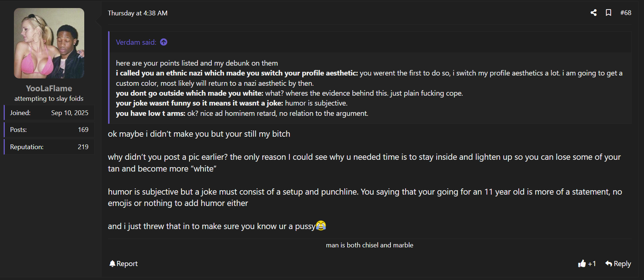
Task: Click the Reputation value 219
Action: 83,147
